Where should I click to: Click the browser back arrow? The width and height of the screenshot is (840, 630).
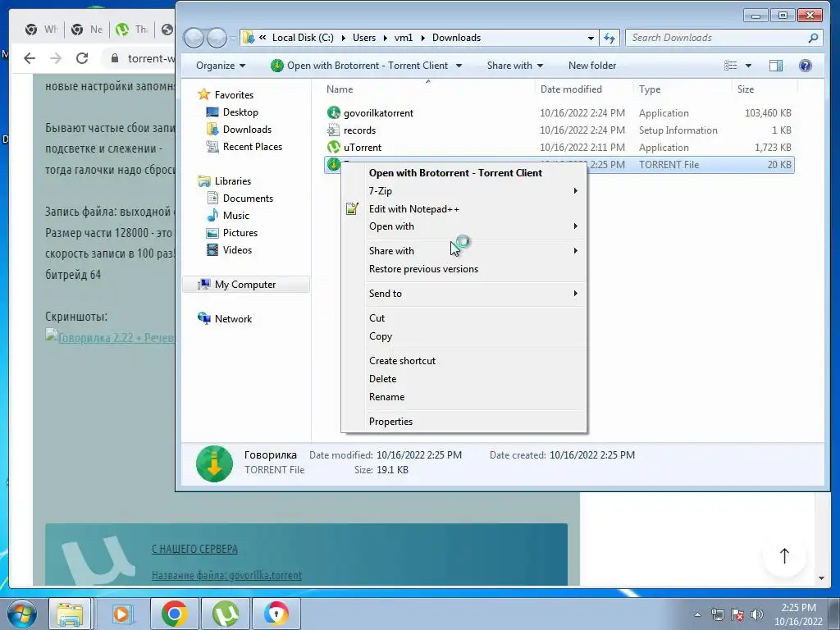point(30,58)
